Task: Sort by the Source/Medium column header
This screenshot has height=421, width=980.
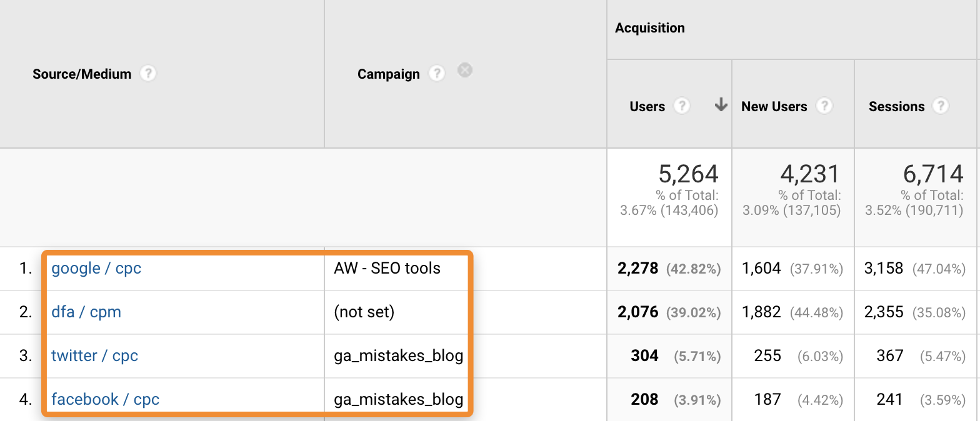Action: (82, 74)
